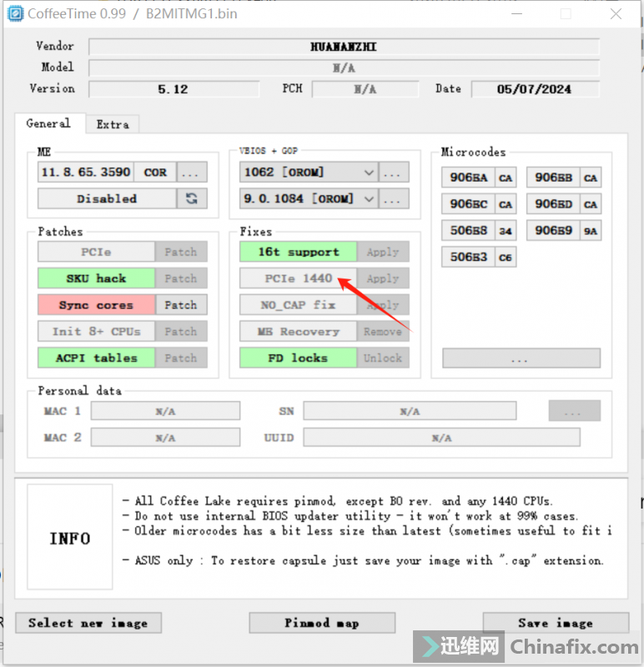The width and height of the screenshot is (644, 667).
Task: Click the Vendor HUANANZHI field
Action: tap(344, 47)
